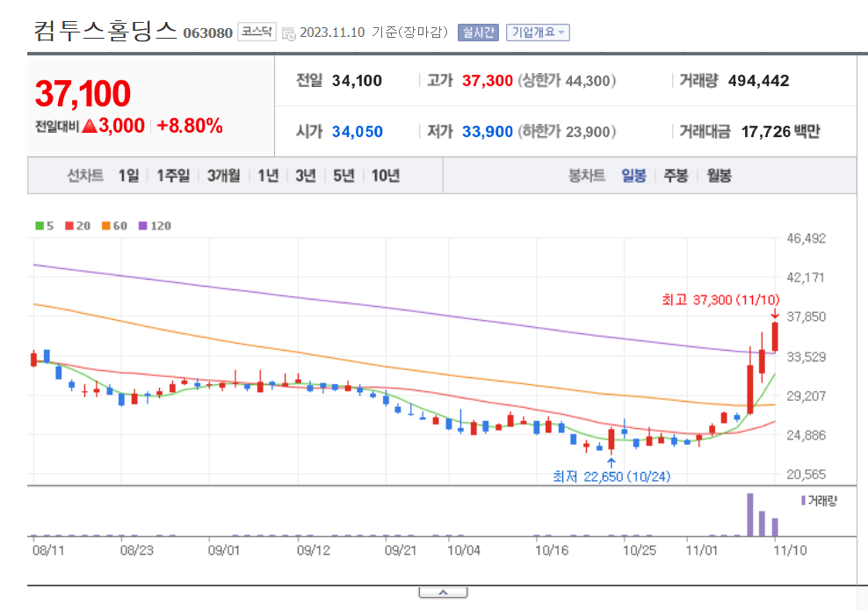Image resolution: width=868 pixels, height=611 pixels.
Task: Click the purple 120-day moving average swatch
Action: click(143, 225)
